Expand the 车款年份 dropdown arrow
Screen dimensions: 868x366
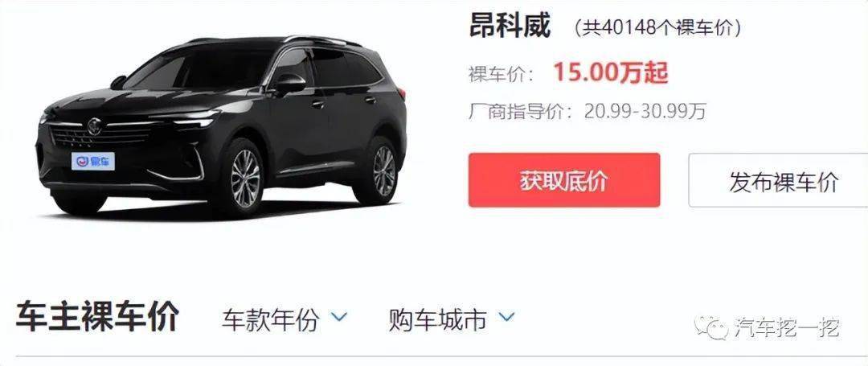[x=339, y=317]
